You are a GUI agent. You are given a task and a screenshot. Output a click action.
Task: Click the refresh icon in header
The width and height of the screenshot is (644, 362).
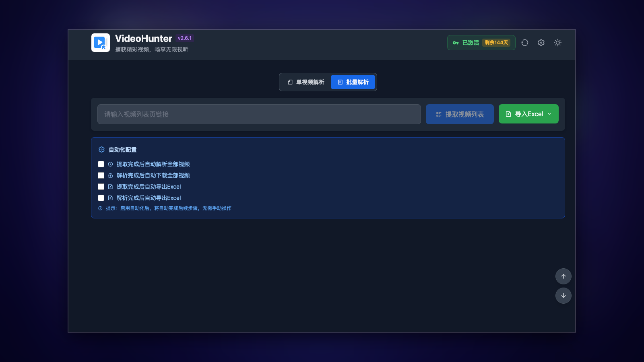[x=525, y=43]
